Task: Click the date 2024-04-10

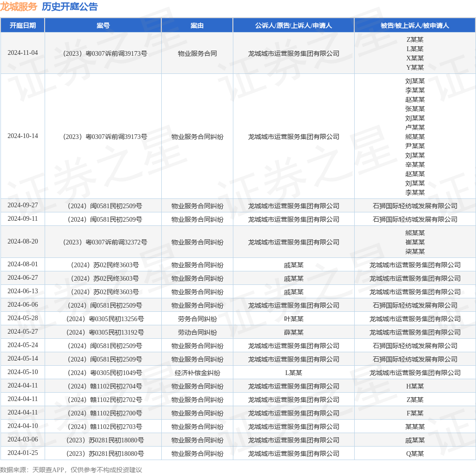Action: [x=23, y=426]
